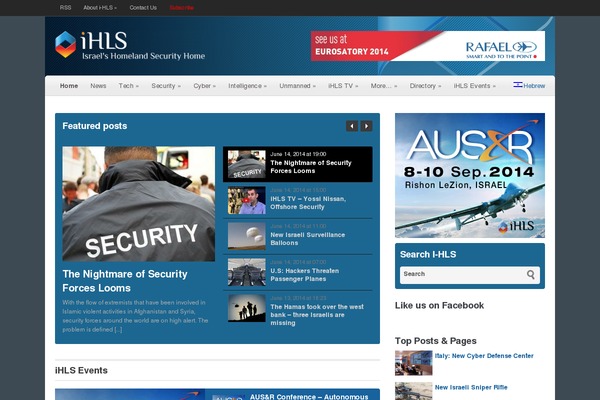Expand the Tech menu

click(x=129, y=86)
